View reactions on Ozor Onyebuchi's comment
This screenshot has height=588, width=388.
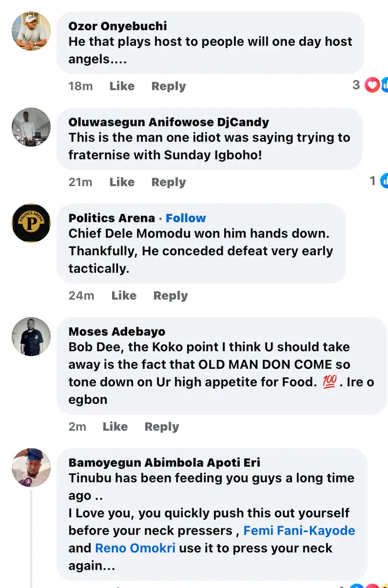pos(373,85)
